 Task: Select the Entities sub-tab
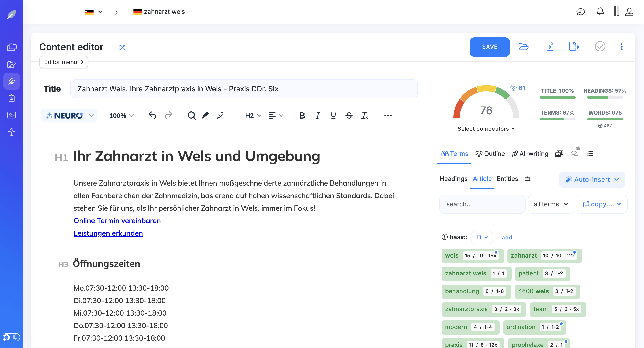(507, 179)
